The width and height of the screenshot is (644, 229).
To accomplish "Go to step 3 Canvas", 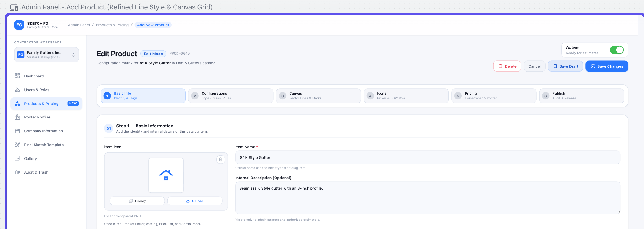I will pyautogui.click(x=318, y=96).
